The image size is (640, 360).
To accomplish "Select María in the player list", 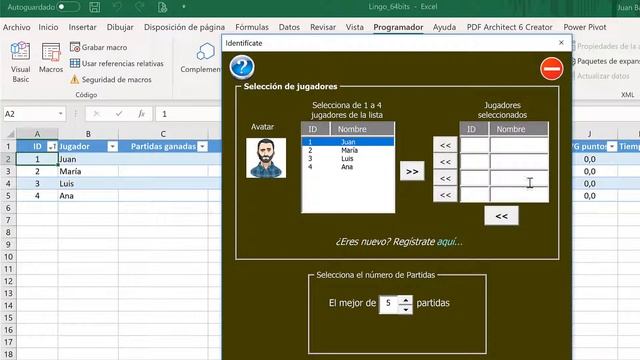I will (x=348, y=150).
